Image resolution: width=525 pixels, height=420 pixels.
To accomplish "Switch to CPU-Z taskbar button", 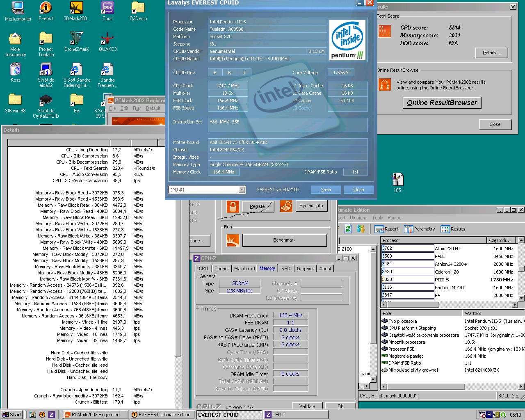I will (x=296, y=415).
